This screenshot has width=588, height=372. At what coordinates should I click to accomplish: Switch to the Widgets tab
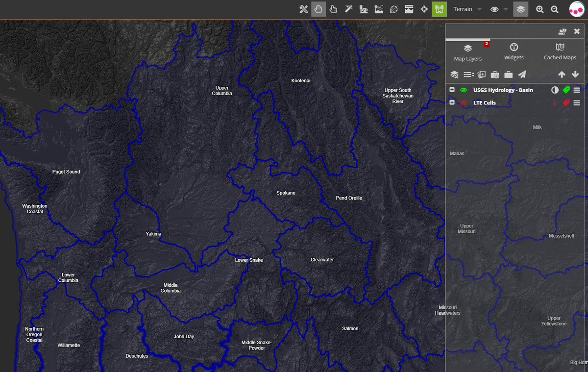(x=514, y=52)
